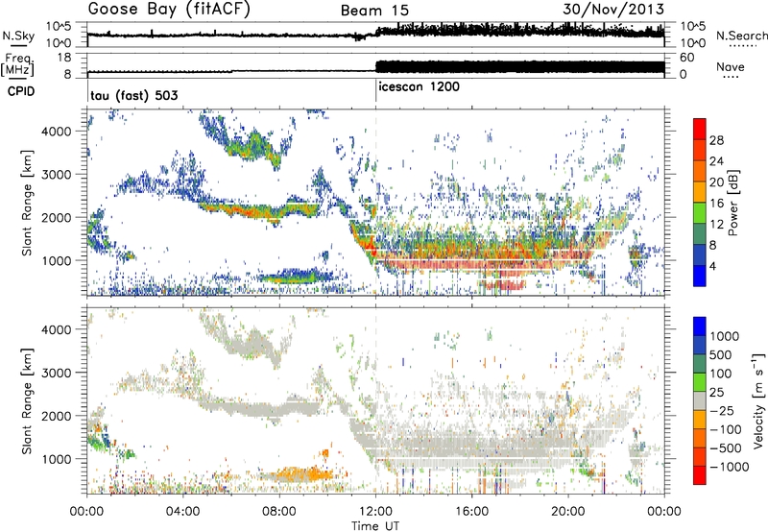Click the '28' tick on power scale

tap(716, 140)
